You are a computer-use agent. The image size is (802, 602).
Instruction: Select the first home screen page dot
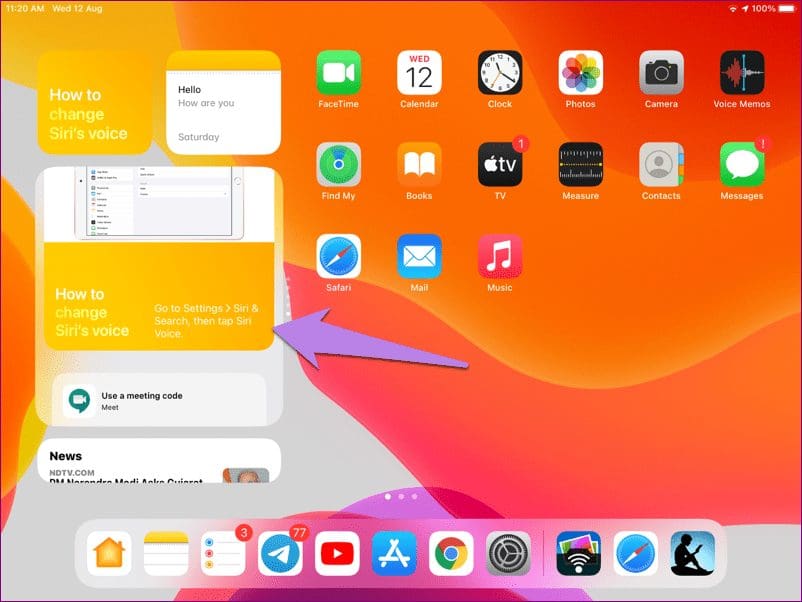tap(388, 496)
